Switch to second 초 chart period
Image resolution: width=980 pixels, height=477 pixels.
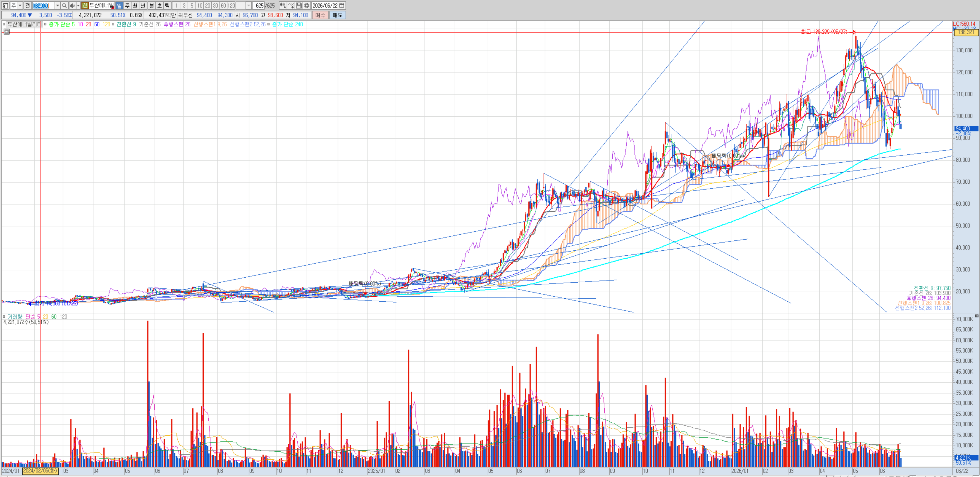[x=159, y=6]
